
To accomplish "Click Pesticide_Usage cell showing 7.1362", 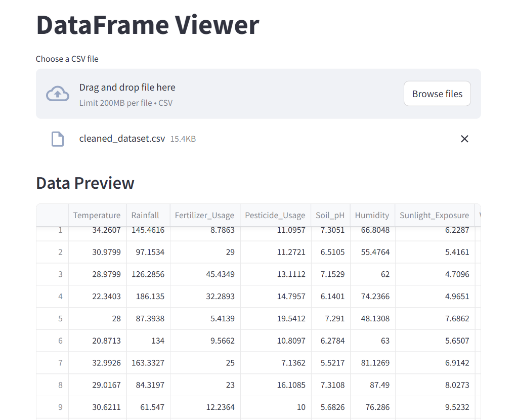I will 275,363.
